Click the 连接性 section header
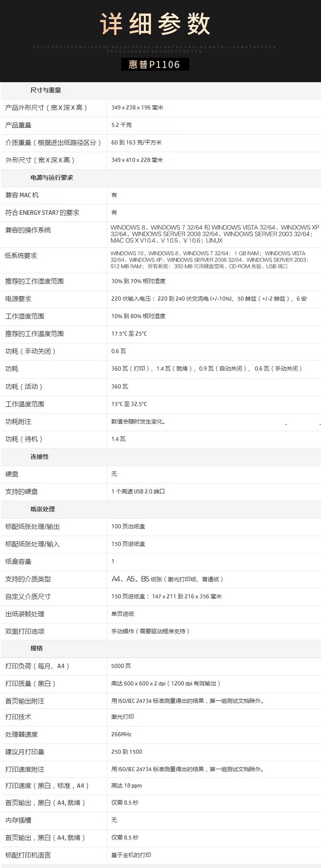321x868 pixels. click(x=39, y=457)
